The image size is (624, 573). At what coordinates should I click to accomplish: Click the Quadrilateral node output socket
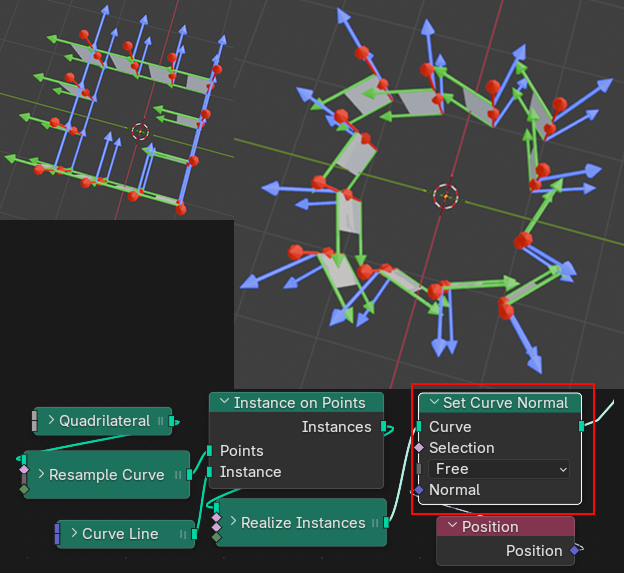coord(172,421)
